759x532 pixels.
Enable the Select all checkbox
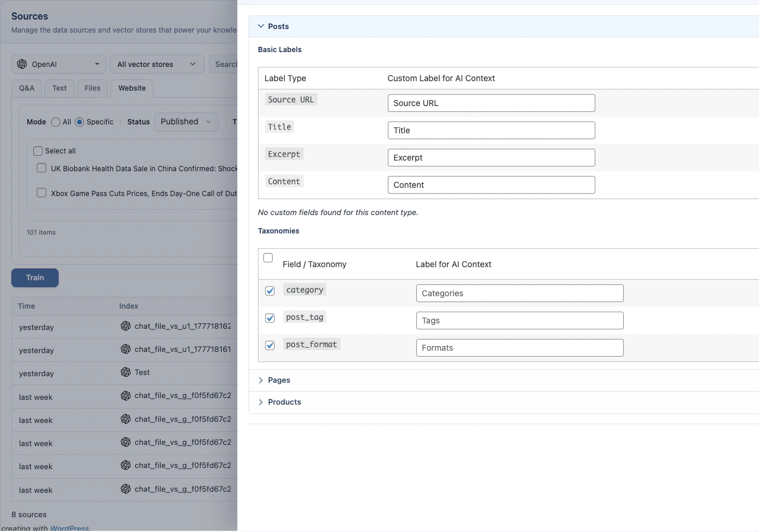click(x=37, y=150)
